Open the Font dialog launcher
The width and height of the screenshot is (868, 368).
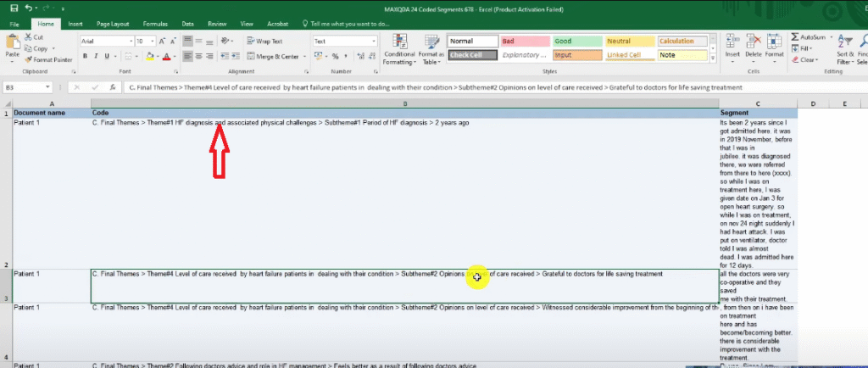pyautogui.click(x=175, y=72)
